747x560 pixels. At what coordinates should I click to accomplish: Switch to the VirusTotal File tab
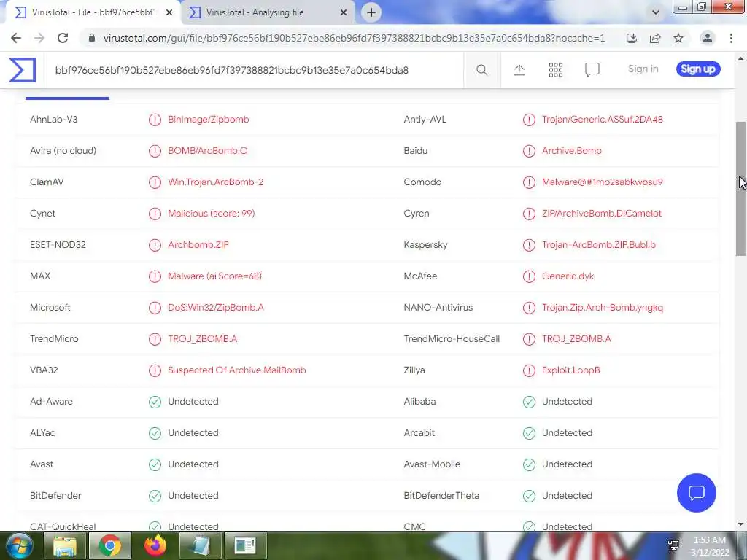click(x=93, y=12)
